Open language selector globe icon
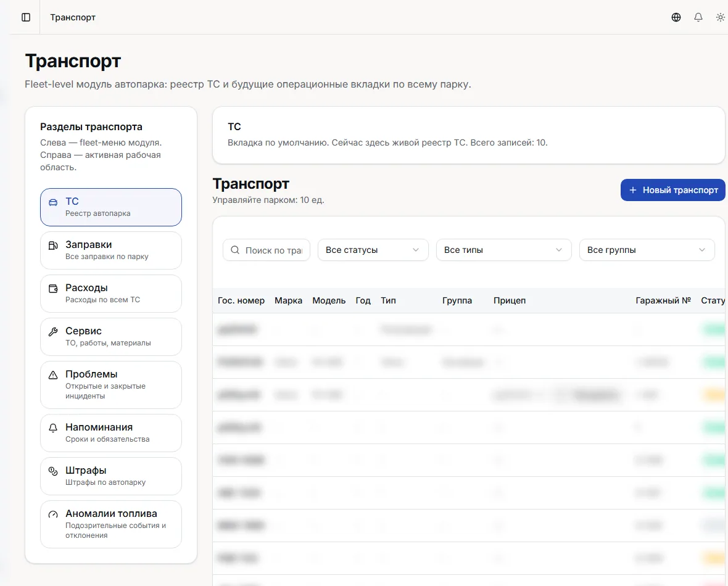Screen dimensions: 728x586 [676, 17]
